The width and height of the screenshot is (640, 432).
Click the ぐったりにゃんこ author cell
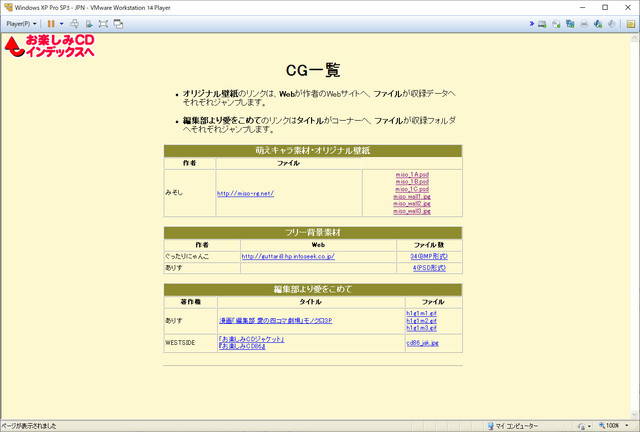(202, 256)
